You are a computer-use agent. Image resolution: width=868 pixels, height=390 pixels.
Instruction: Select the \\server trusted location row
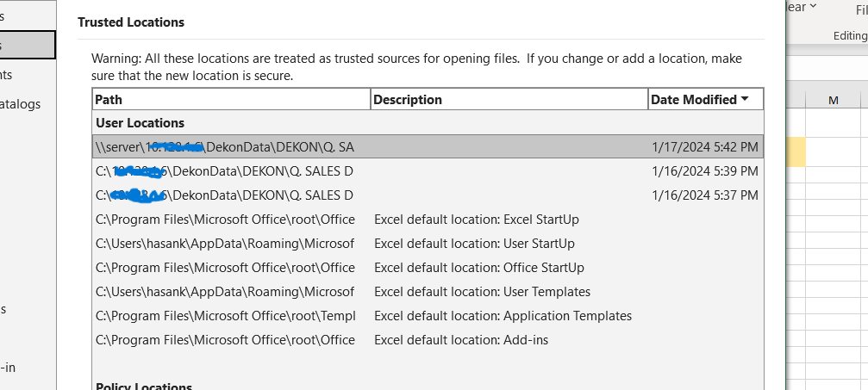pyautogui.click(x=428, y=147)
